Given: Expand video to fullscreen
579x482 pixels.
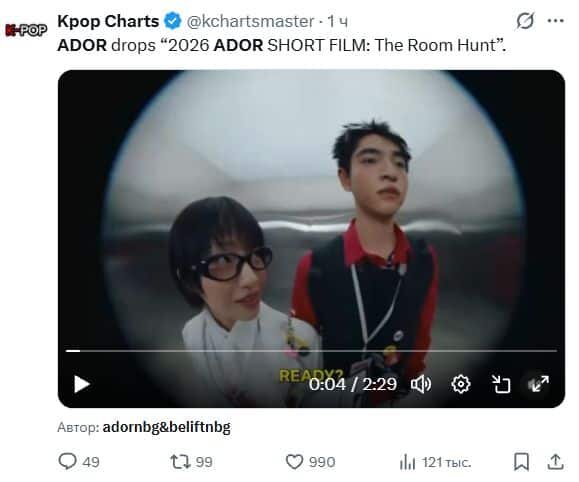Looking at the screenshot, I should click(540, 384).
